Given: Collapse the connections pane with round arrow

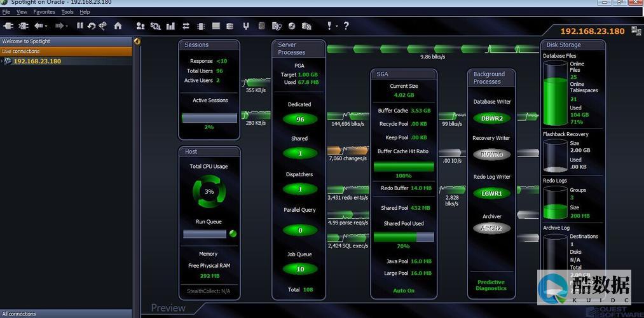Looking at the screenshot, I should (x=137, y=41).
